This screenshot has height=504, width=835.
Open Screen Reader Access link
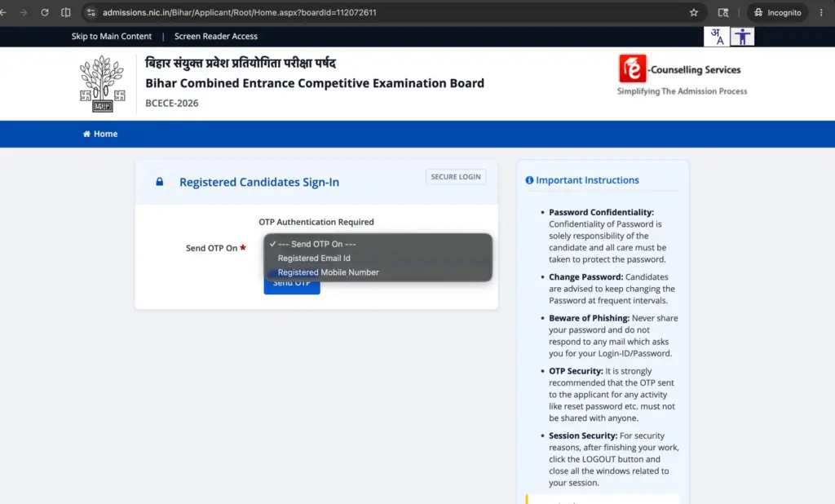click(215, 36)
